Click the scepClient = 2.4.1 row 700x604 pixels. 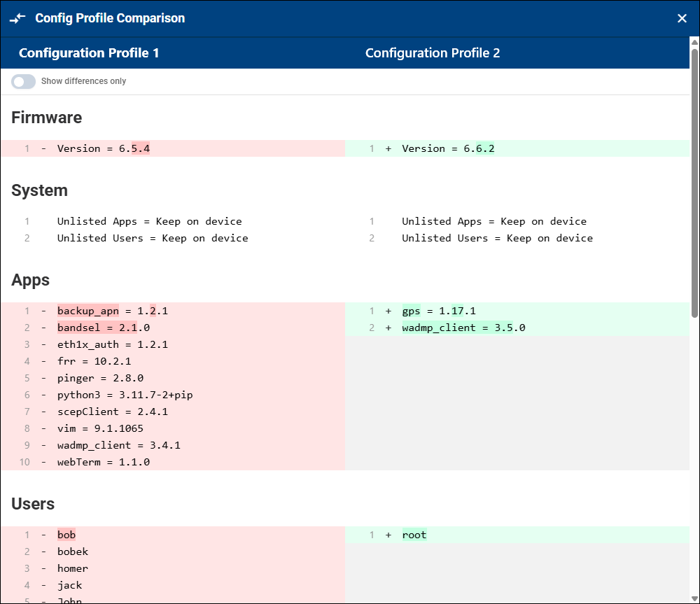(173, 412)
